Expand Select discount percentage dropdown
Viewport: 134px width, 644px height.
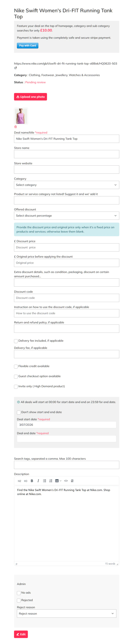[67, 216]
